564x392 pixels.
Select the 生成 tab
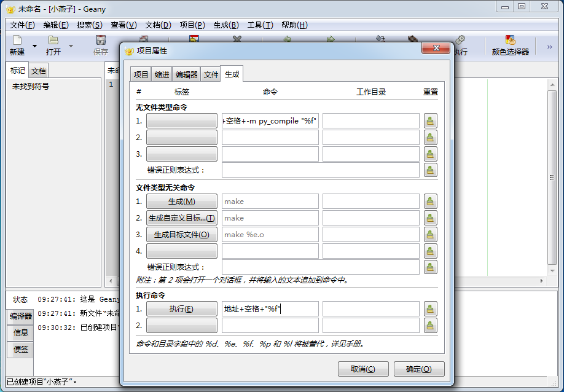pos(232,74)
